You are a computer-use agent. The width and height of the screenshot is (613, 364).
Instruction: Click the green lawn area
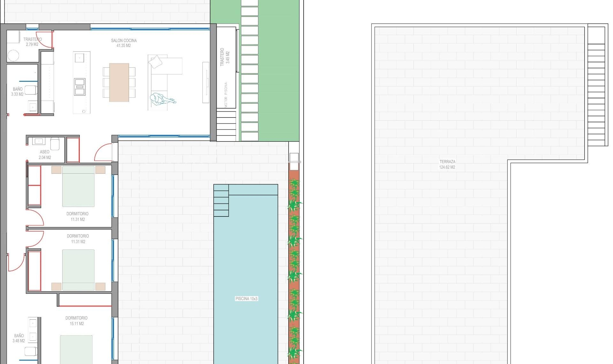click(278, 70)
